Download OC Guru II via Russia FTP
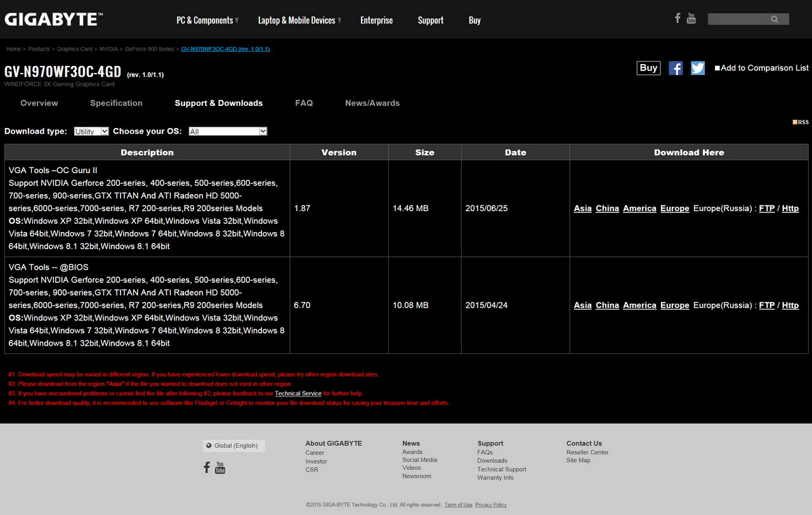Image resolution: width=812 pixels, height=515 pixels. click(x=767, y=208)
